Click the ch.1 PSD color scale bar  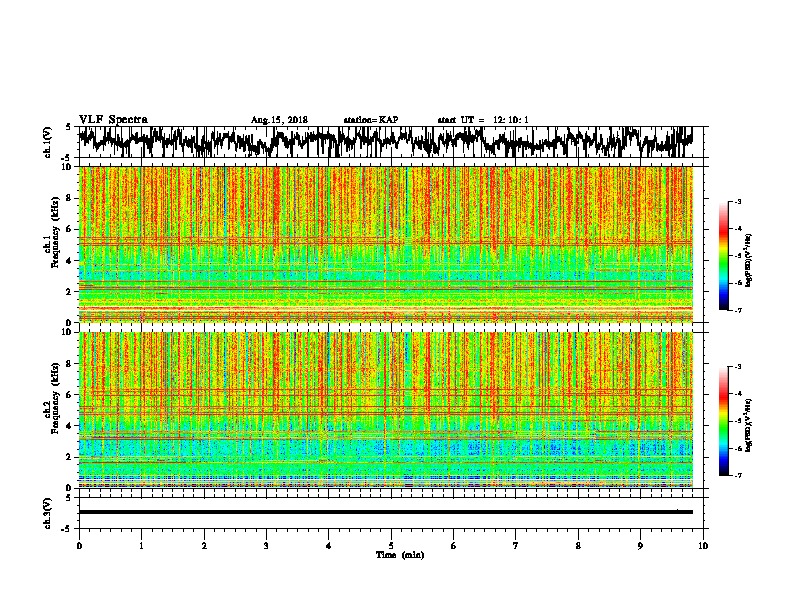click(723, 256)
